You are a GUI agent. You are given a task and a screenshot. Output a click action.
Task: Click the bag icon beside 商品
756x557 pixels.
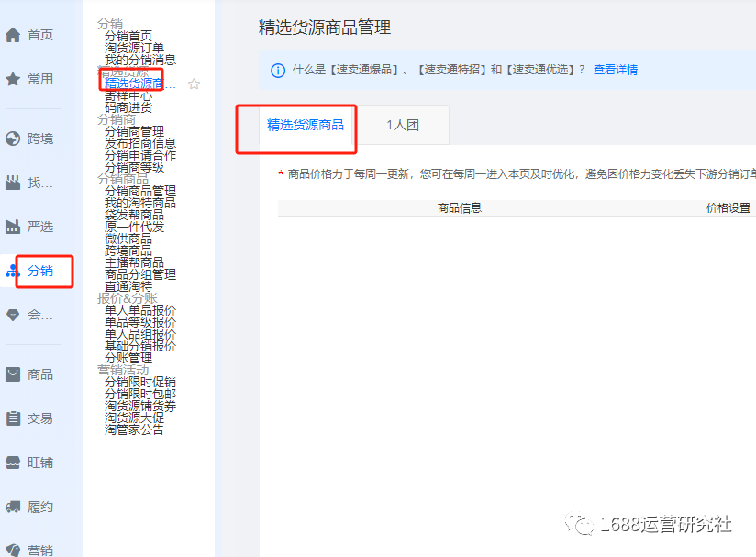(13, 374)
